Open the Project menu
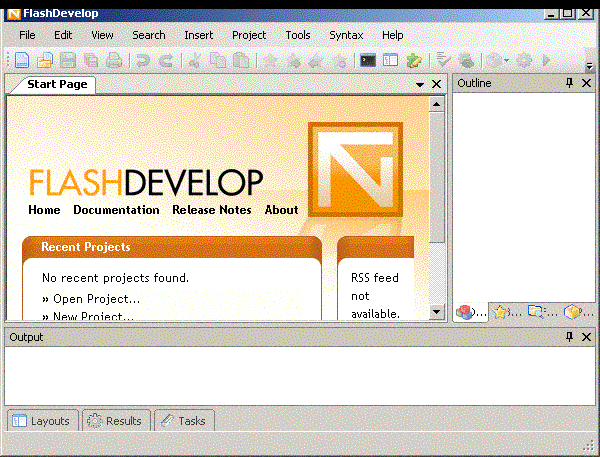This screenshot has width=600, height=457. click(x=249, y=35)
